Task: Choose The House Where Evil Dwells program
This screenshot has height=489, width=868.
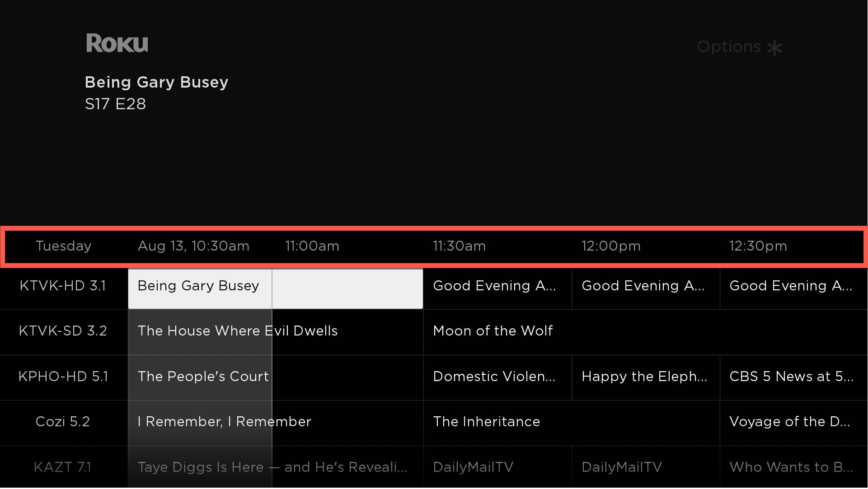Action: [276, 332]
